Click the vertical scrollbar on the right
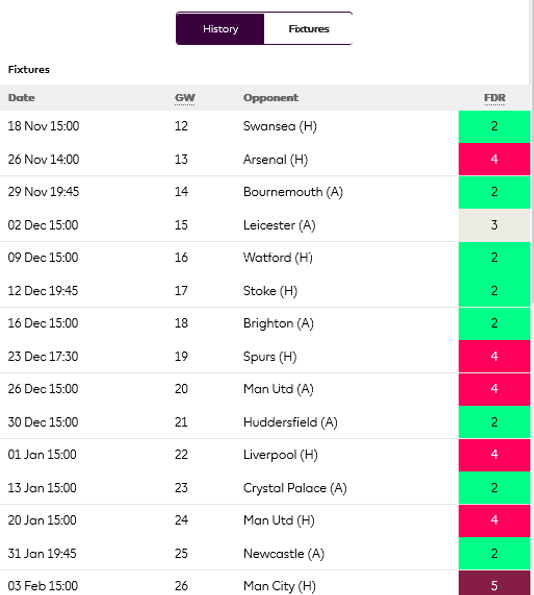The height and width of the screenshot is (595, 534). pyautogui.click(x=532, y=152)
